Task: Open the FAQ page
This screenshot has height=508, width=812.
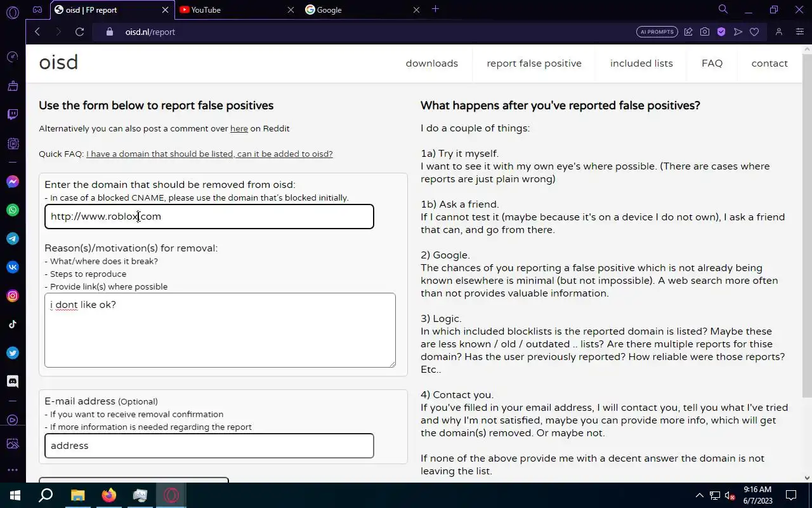Action: pyautogui.click(x=712, y=63)
